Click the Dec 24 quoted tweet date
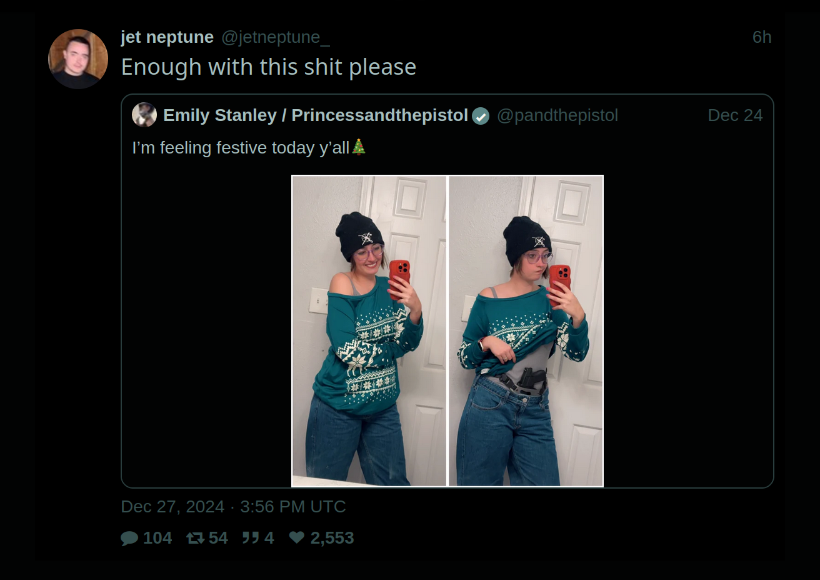The width and height of the screenshot is (820, 580). tap(735, 116)
